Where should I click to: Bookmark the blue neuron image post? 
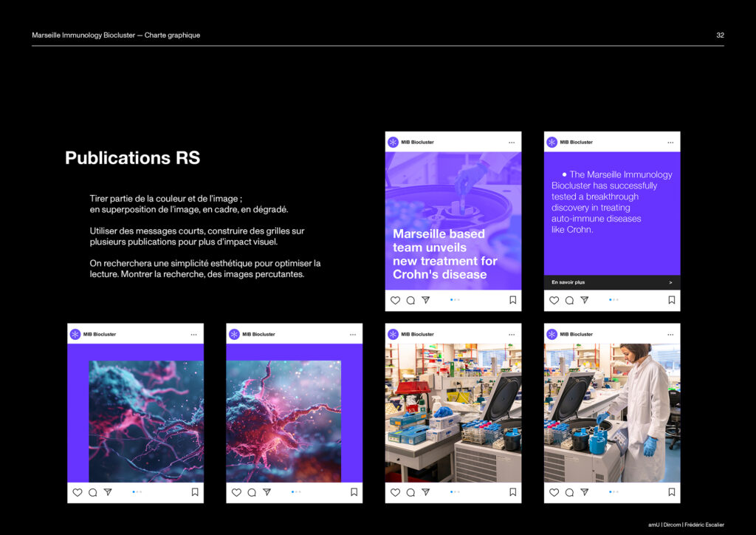click(x=195, y=492)
